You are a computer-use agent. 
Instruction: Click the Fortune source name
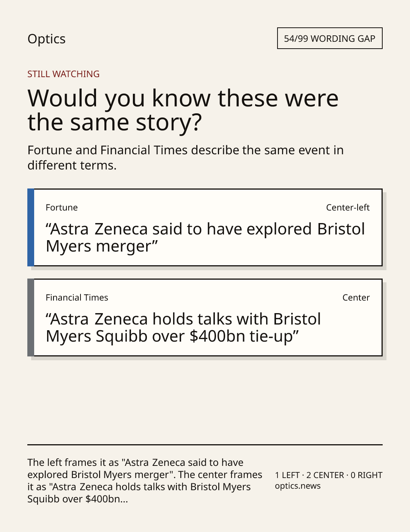(61, 207)
